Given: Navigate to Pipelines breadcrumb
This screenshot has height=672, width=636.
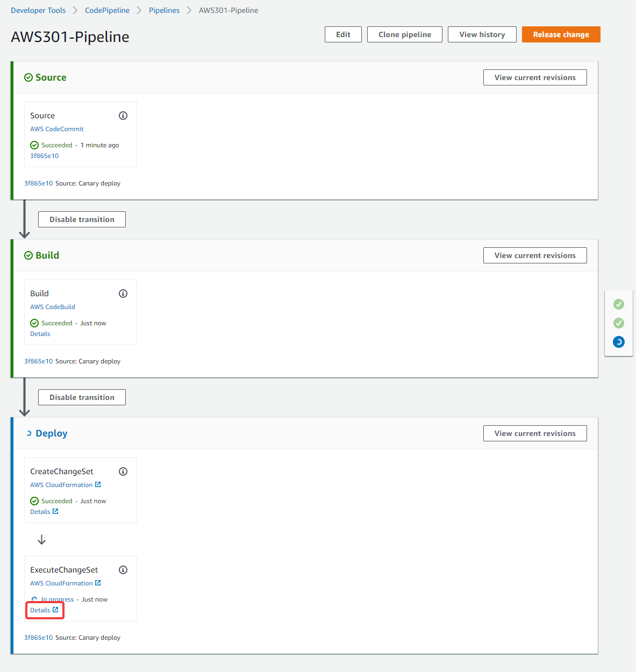Looking at the screenshot, I should click(164, 10).
